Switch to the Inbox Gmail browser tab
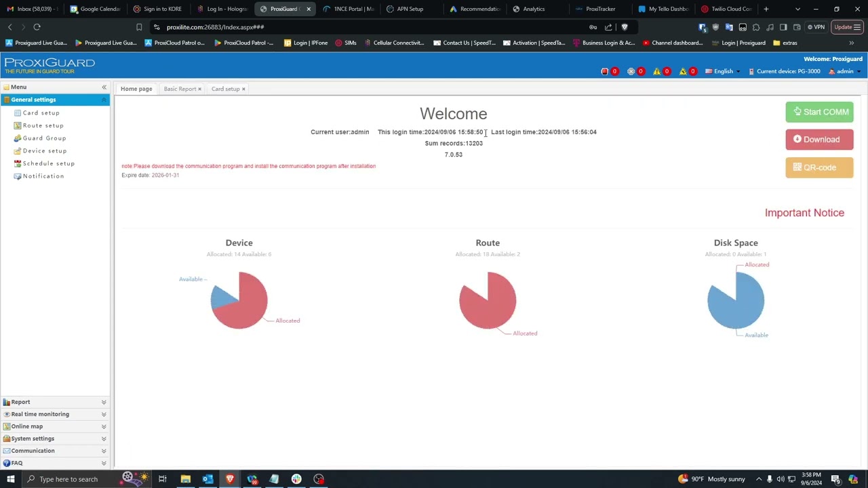This screenshot has height=488, width=868. (32, 9)
